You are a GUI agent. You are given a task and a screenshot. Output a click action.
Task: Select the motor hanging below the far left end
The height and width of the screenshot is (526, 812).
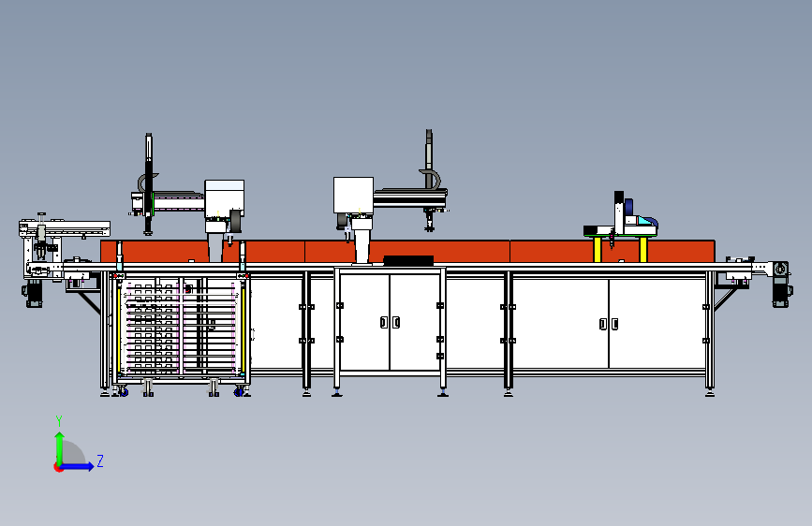pyautogui.click(x=33, y=294)
